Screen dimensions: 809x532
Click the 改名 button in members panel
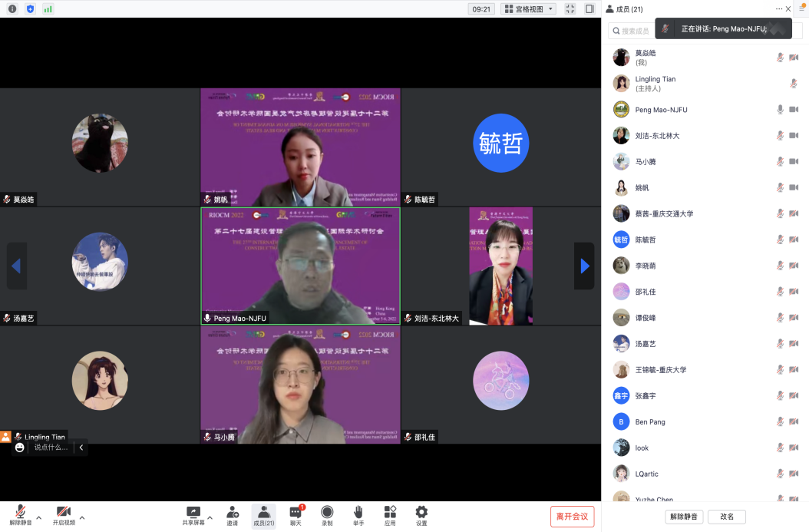coord(726,517)
